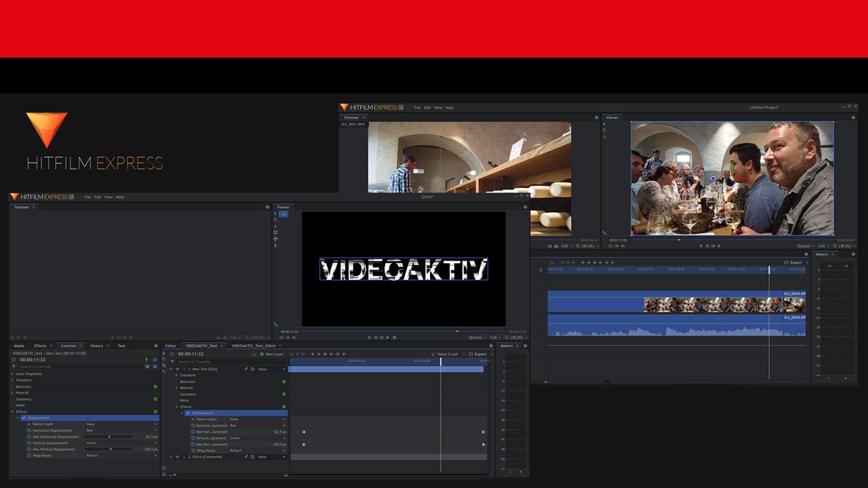Click the 2D view mode button in Viewer
Image resolution: width=868 pixels, height=488 pixels.
284,214
